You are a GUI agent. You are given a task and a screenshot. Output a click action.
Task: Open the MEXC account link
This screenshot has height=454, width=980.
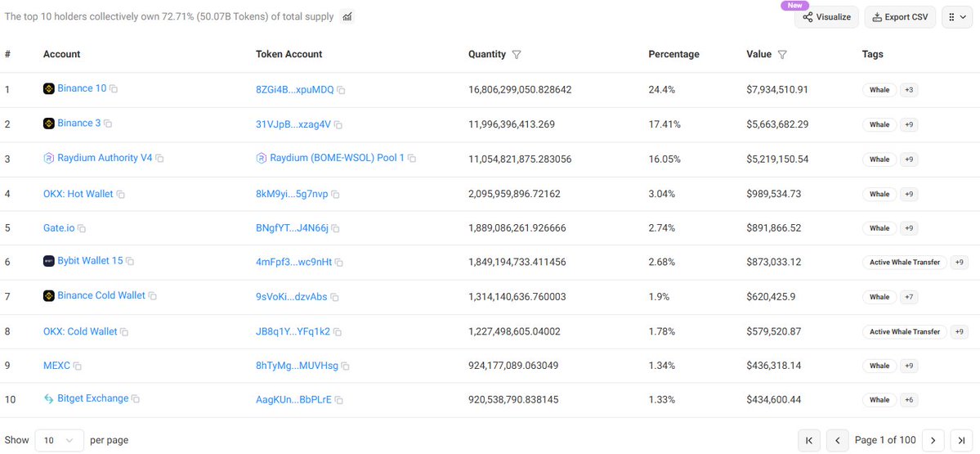[57, 365]
